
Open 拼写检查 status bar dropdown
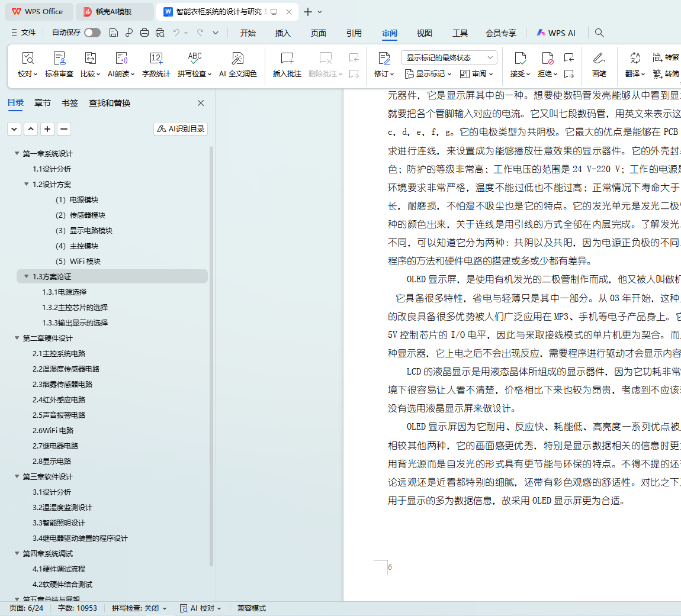pos(139,608)
